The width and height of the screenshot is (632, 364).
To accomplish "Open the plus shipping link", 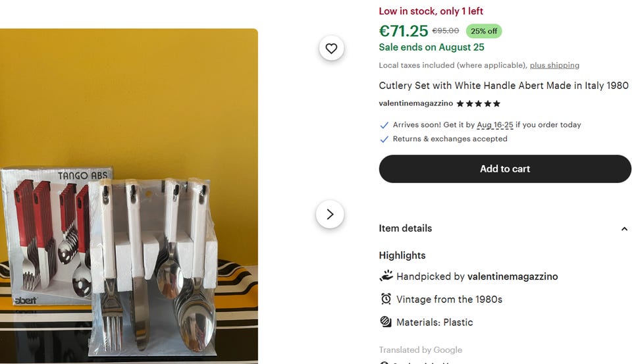I will coord(554,65).
